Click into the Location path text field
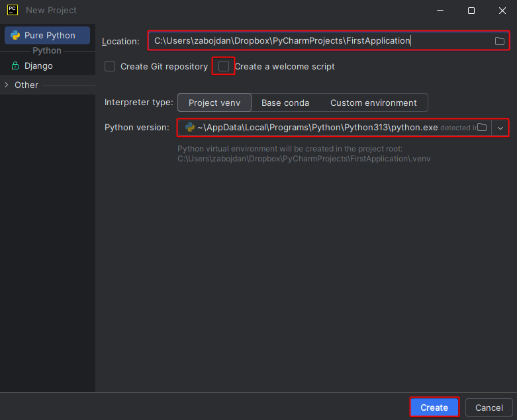Image resolution: width=517 pixels, height=420 pixels. [x=318, y=41]
